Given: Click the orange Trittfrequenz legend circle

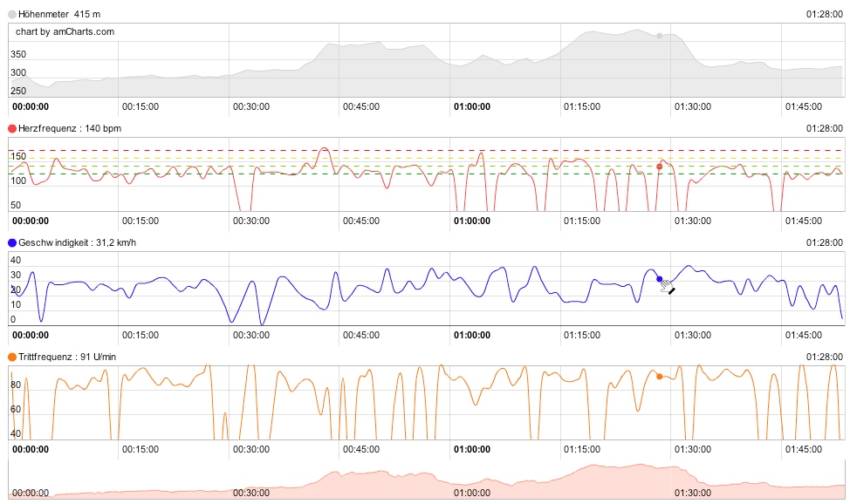Looking at the screenshot, I should point(12,357).
